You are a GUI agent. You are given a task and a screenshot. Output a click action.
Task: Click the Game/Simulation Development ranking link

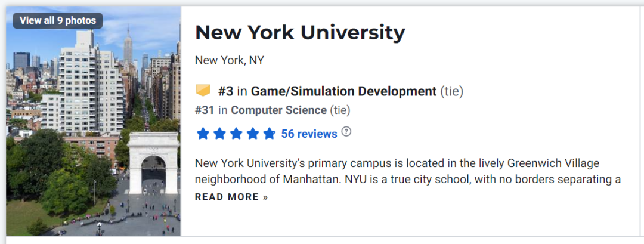tap(344, 91)
